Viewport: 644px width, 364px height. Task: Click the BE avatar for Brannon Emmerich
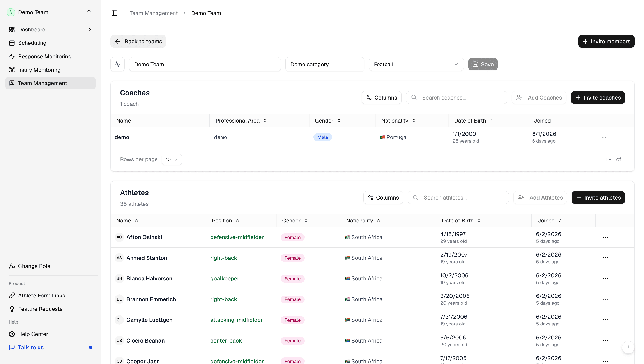click(119, 299)
